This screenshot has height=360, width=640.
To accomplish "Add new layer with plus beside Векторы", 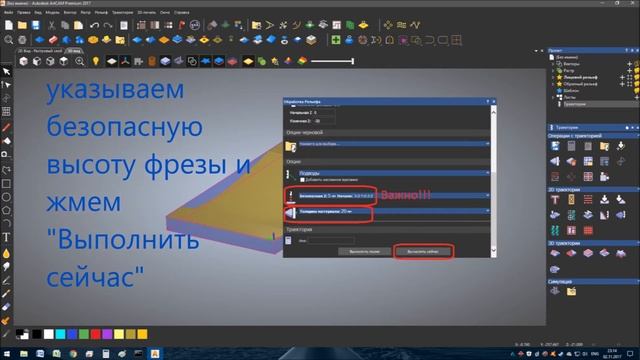I will click(x=629, y=64).
